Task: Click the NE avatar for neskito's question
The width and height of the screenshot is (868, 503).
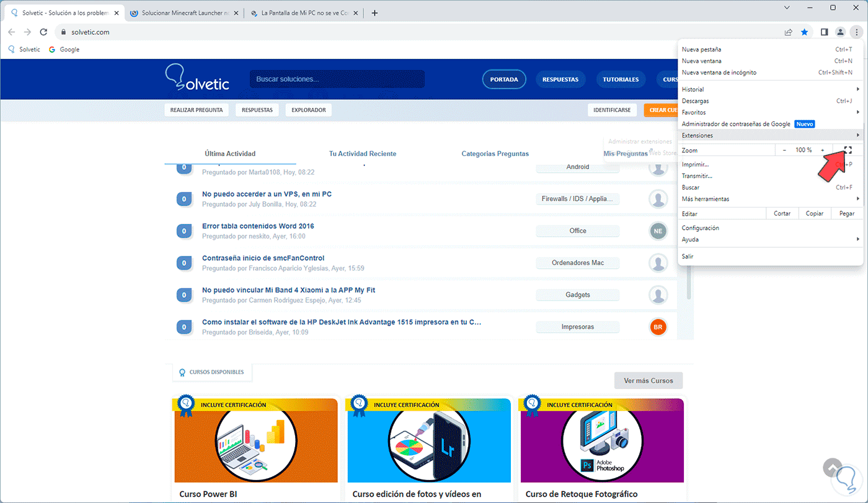Action: (x=658, y=231)
